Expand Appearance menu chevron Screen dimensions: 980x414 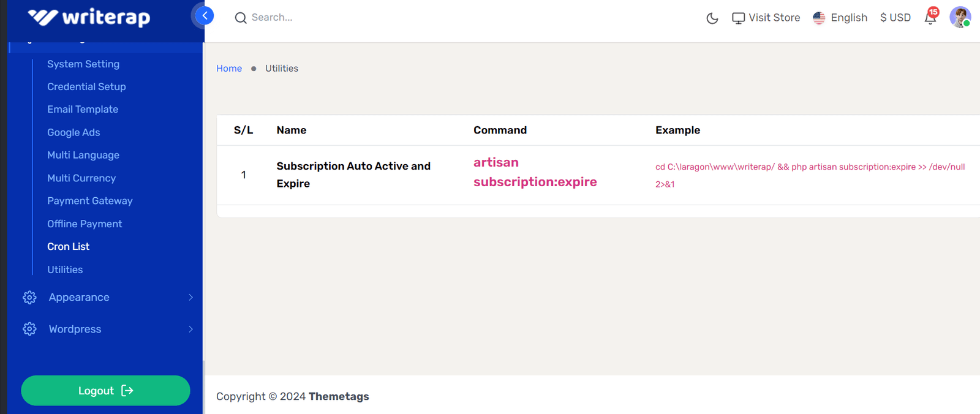click(x=190, y=298)
